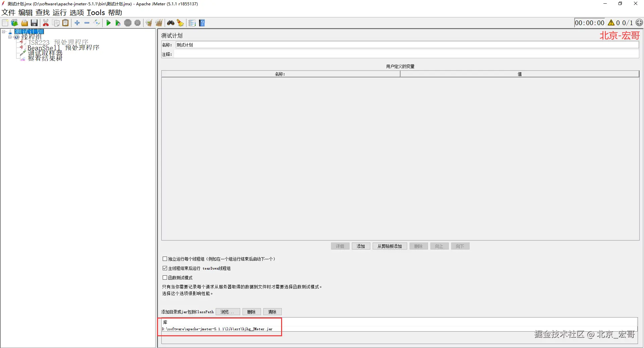
Task: Open the 查找 menu
Action: coord(43,13)
